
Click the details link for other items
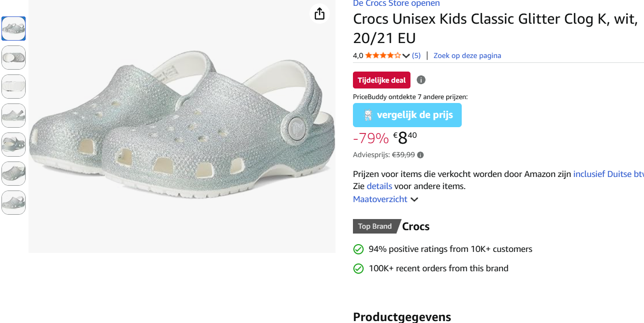379,186
